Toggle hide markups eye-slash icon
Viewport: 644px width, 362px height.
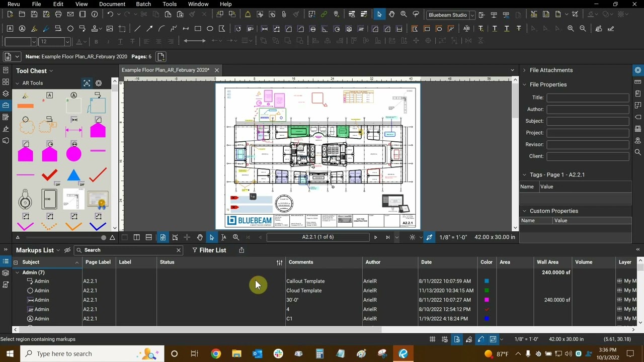pos(67,250)
